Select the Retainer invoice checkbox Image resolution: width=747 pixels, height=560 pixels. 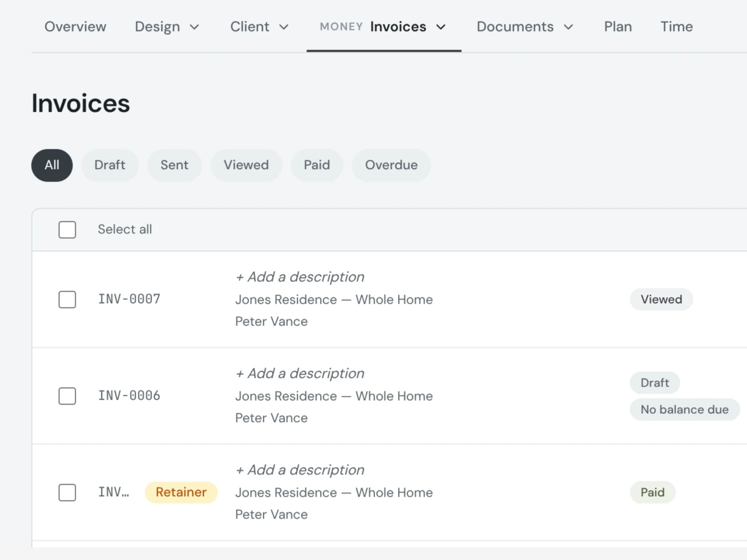(x=67, y=492)
